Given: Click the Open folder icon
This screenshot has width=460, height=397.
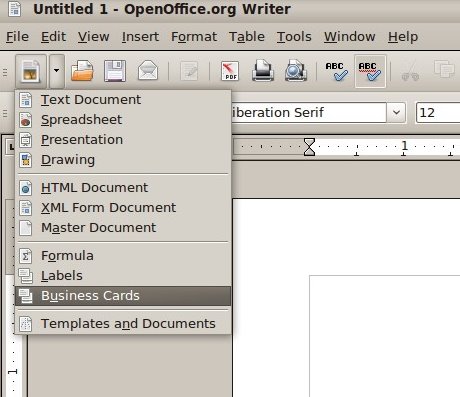Looking at the screenshot, I should (x=82, y=71).
